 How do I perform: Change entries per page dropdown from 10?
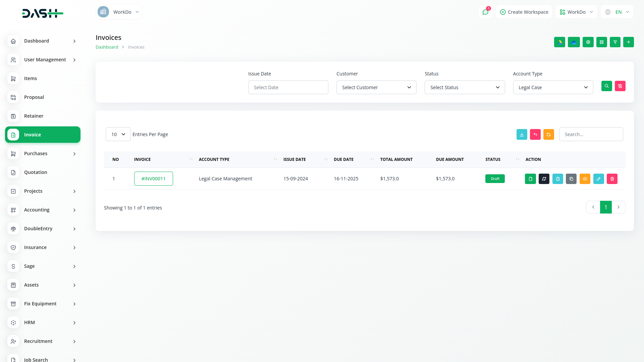118,134
